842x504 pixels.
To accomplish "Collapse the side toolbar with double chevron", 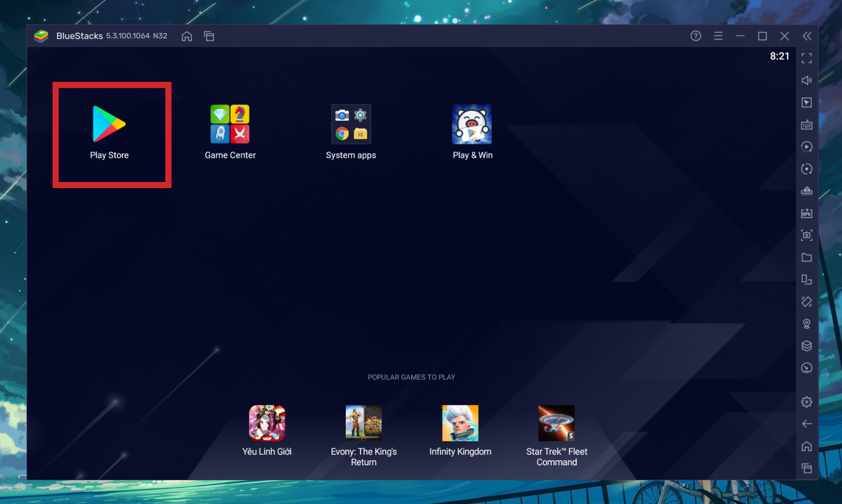I will (807, 37).
